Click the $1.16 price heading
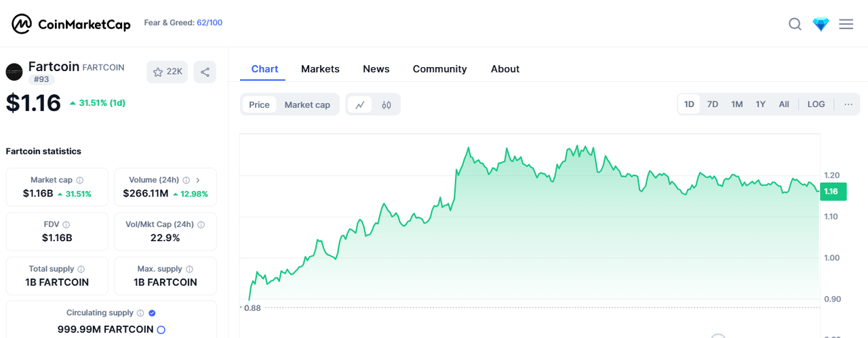The height and width of the screenshot is (338, 868). coord(33,103)
